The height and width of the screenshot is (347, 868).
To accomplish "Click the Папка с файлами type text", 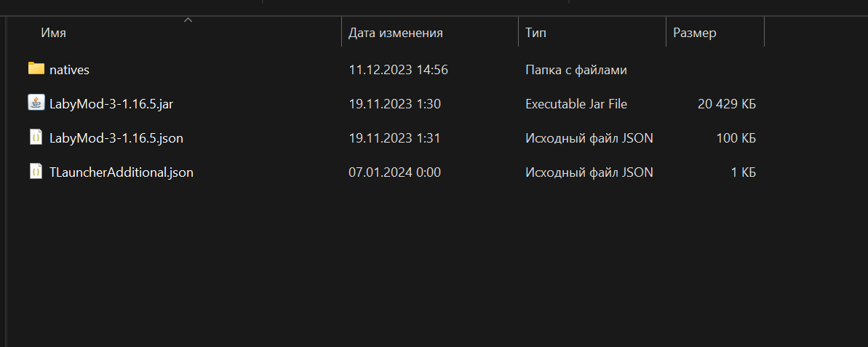I will tap(576, 70).
